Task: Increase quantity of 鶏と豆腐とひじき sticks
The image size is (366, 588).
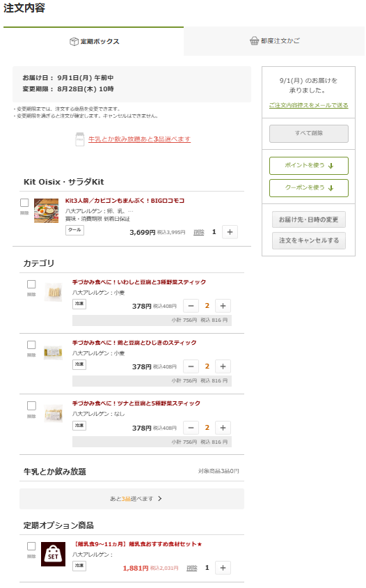Action: pos(223,366)
